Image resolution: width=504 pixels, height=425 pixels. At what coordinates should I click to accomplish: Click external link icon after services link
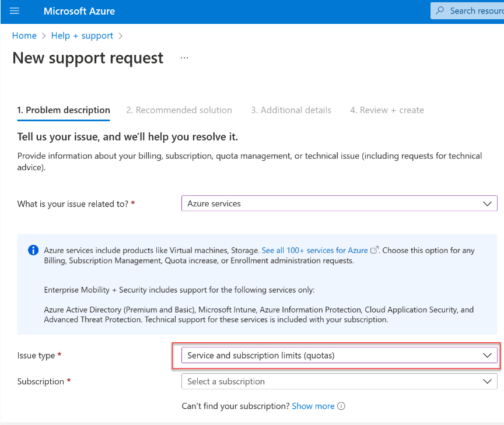coord(374,250)
